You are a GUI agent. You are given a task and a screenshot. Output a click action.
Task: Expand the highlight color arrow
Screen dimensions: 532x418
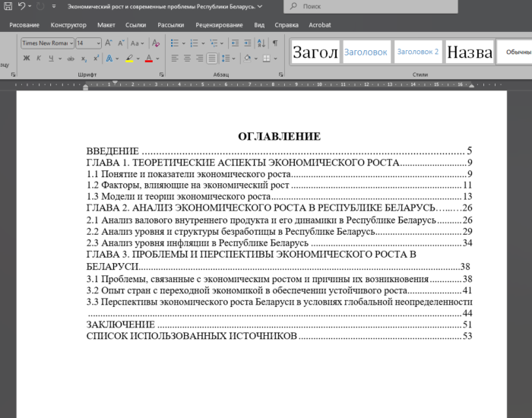(138, 59)
